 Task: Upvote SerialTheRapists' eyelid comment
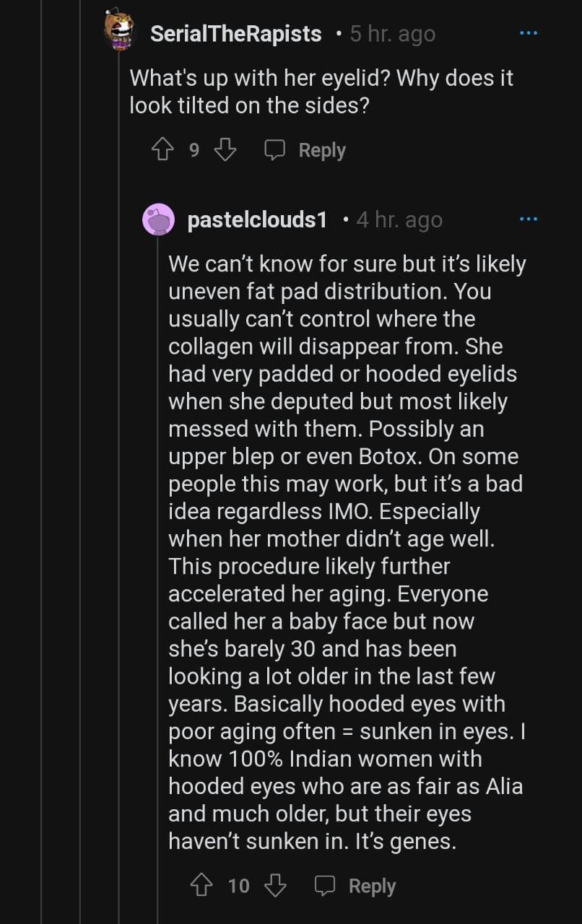click(160, 150)
